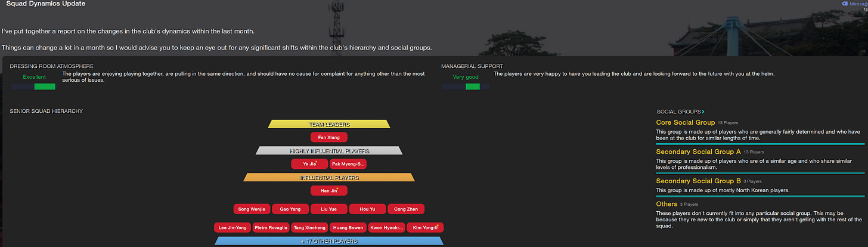Click the Messages tag icon at top right

tap(844, 4)
